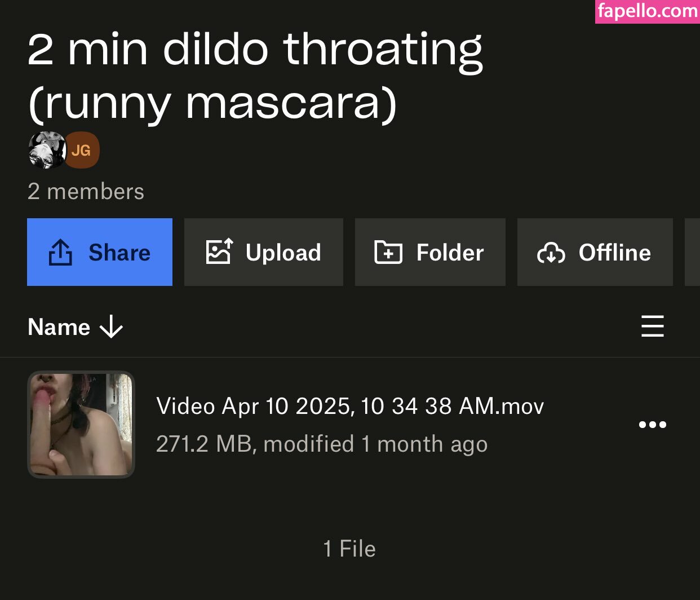The image size is (700, 600).
Task: Expand the "2 members" list
Action: coord(86,192)
